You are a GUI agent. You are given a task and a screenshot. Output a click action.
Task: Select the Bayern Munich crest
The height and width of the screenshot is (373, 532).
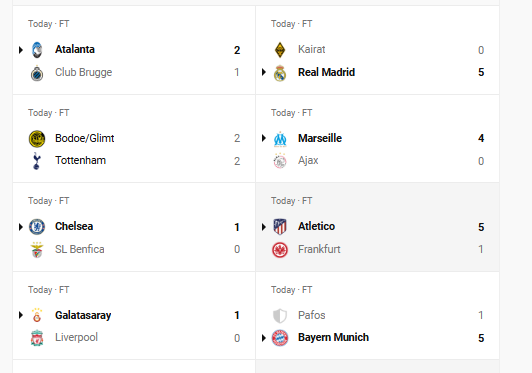(280, 338)
